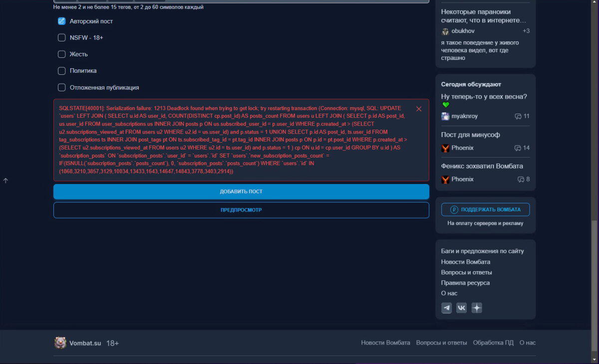Click obukhov's avatar icon
The image size is (599, 364).
pos(445,31)
